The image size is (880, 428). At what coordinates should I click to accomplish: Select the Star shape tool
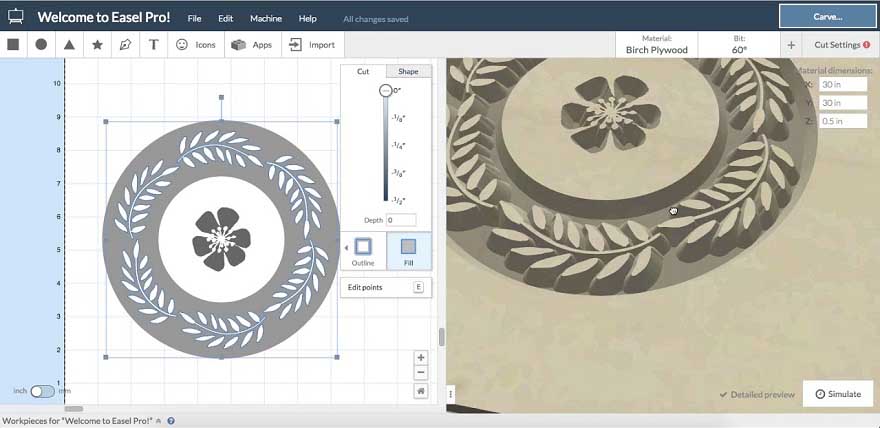pyautogui.click(x=97, y=45)
